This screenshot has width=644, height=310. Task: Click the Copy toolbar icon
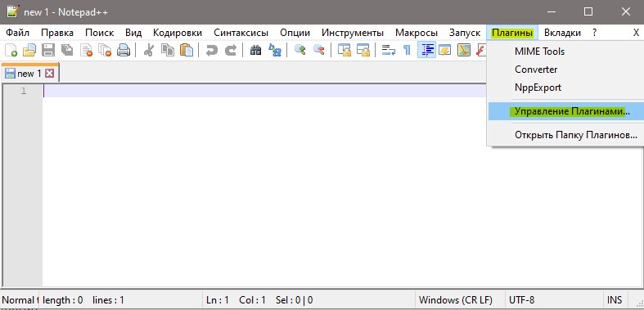(167, 50)
